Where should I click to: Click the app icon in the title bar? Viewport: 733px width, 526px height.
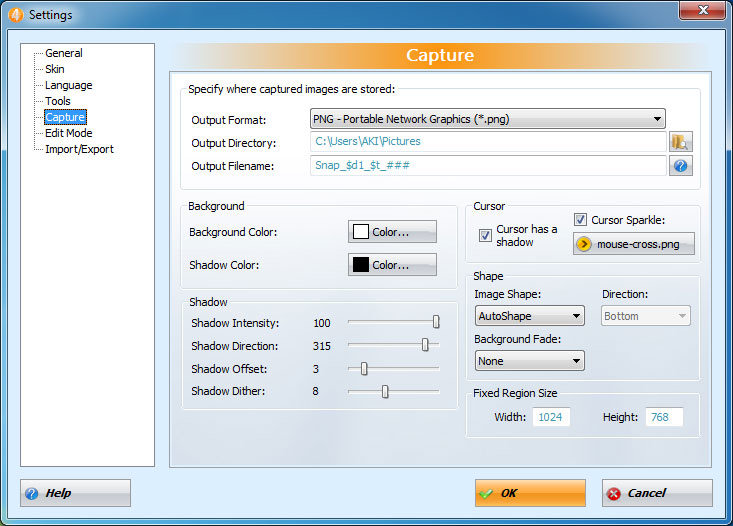12,14
